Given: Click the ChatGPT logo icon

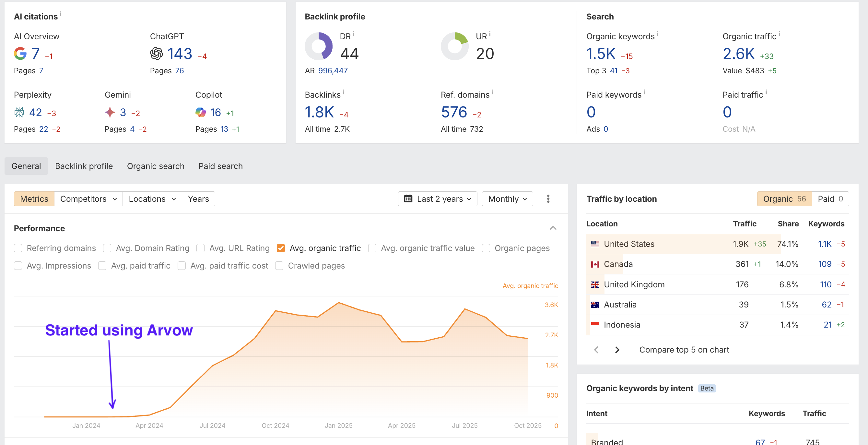Looking at the screenshot, I should 156,54.
